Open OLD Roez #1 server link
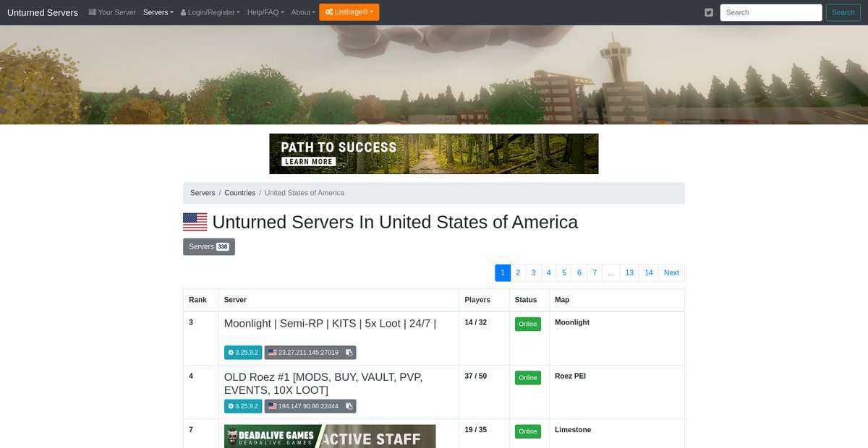Image resolution: width=868 pixels, height=448 pixels. [x=323, y=384]
